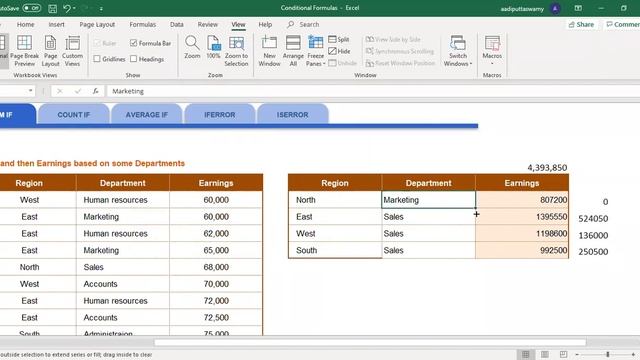Select the cell showing 524050

(593, 218)
